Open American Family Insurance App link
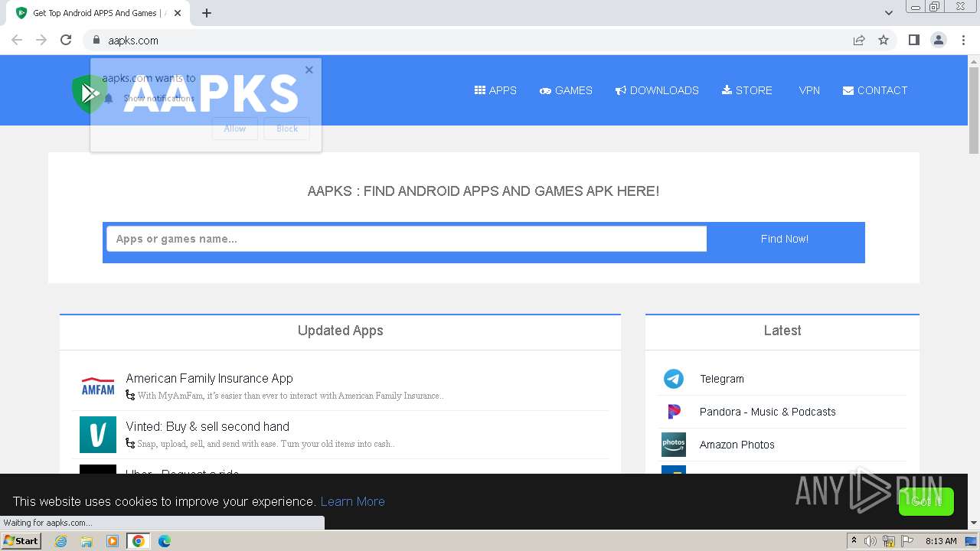The width and height of the screenshot is (980, 551). (209, 378)
